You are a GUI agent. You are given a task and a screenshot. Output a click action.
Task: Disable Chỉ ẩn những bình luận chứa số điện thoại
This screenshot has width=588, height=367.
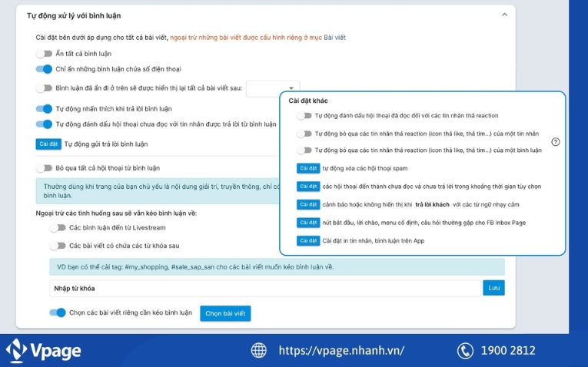tap(44, 69)
